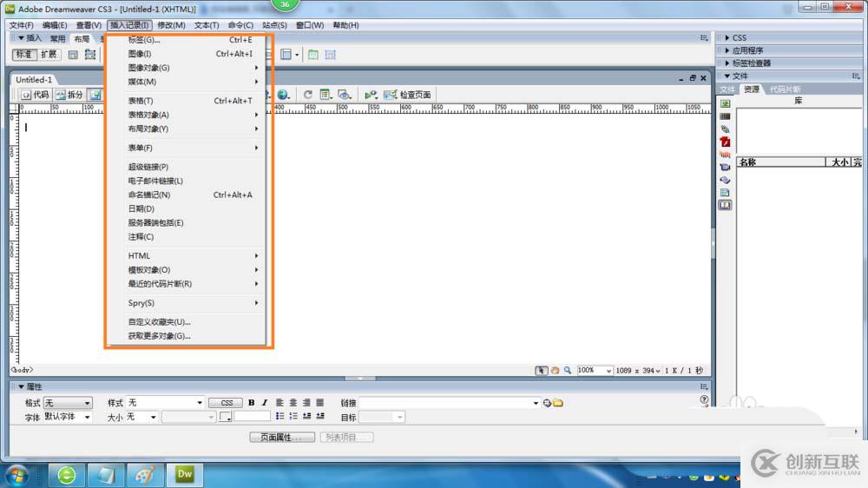868x488 pixels.
Task: Select the pointer Select tool in status bar
Action: coord(541,371)
